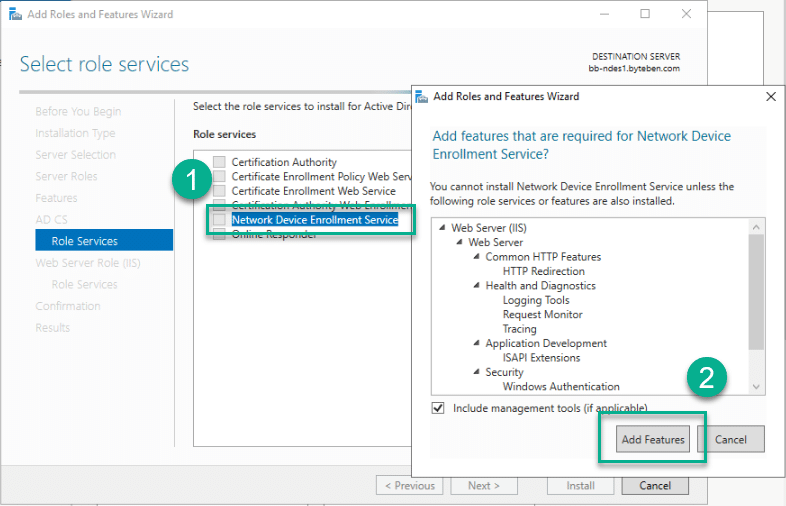
Task: Open Before You Begin wizard step
Action: click(78, 111)
